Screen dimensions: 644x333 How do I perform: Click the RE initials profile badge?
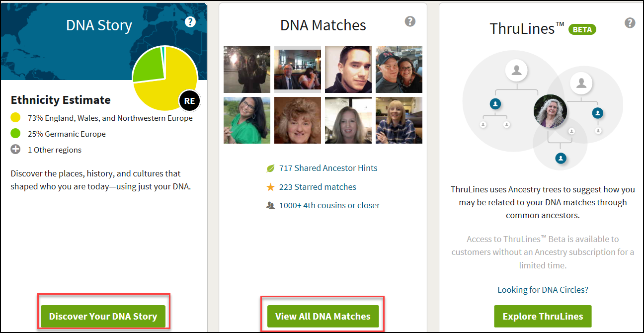coord(189,101)
